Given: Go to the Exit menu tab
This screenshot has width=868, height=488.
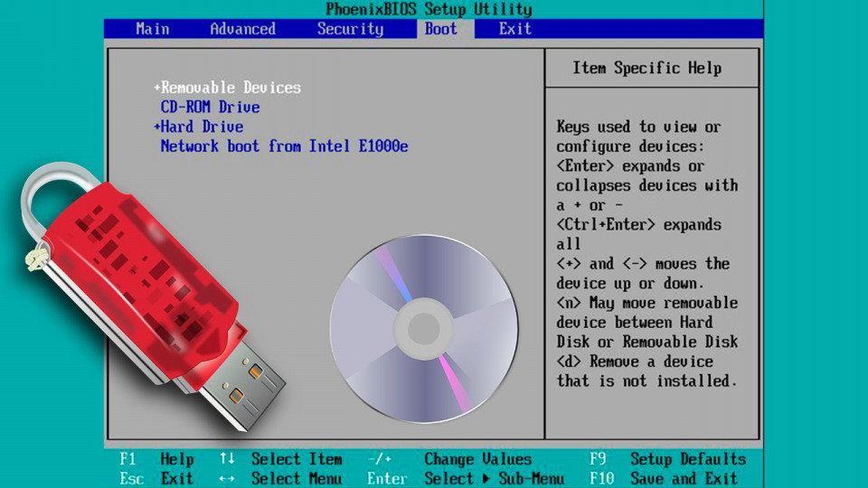Looking at the screenshot, I should tap(515, 29).
